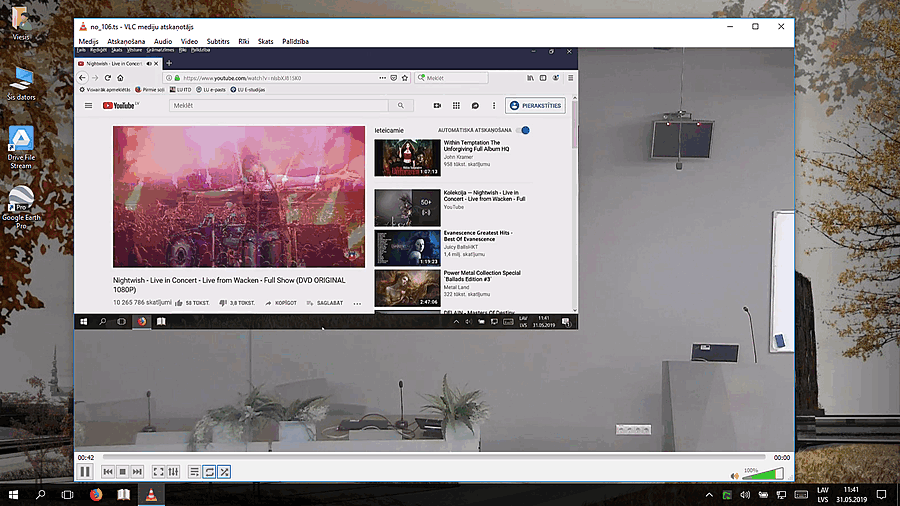This screenshot has width=900, height=506.
Task: Open Action Center notifications in the real tray
Action: point(882,495)
